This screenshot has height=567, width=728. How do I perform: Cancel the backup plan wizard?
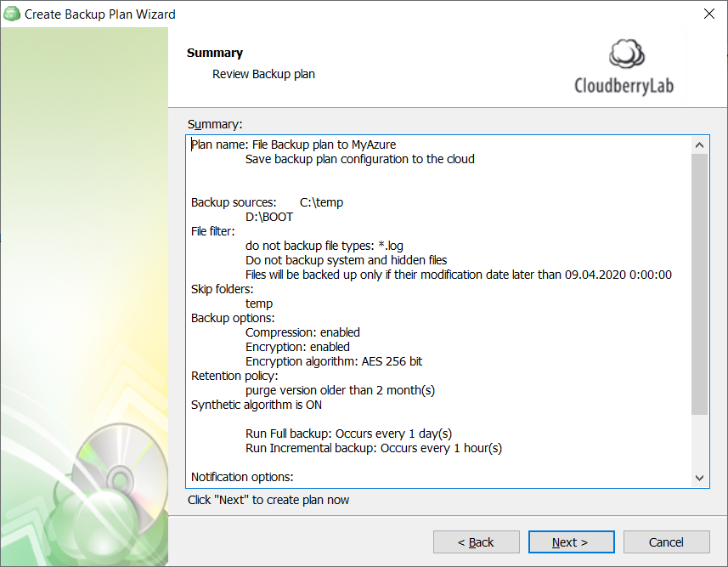[x=666, y=541]
